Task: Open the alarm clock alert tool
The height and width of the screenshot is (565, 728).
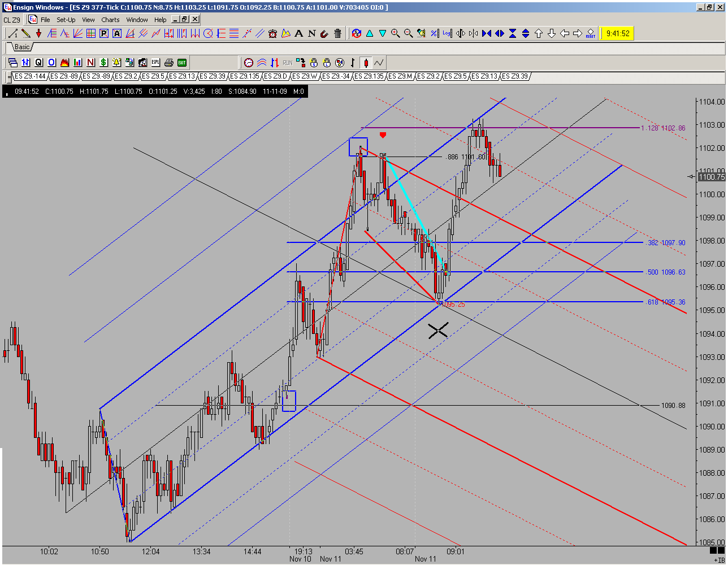Action: (273, 33)
